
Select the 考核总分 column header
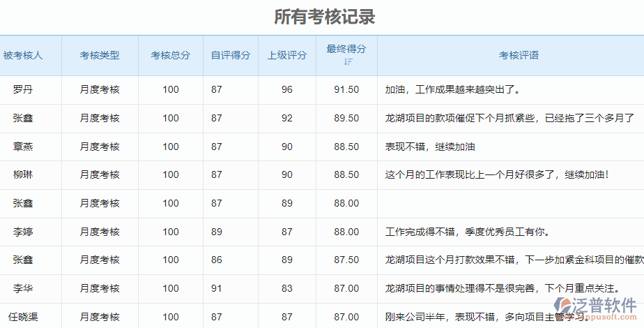tap(170, 55)
